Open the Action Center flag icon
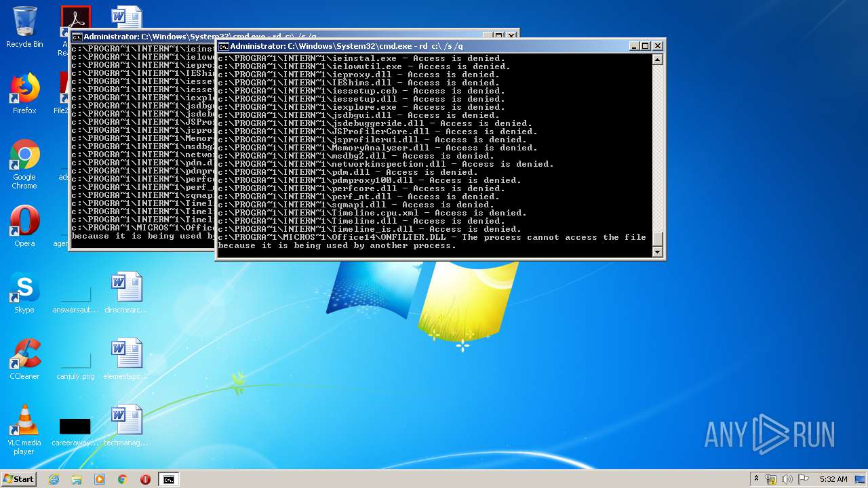This screenshot has height=488, width=868. coord(804,479)
